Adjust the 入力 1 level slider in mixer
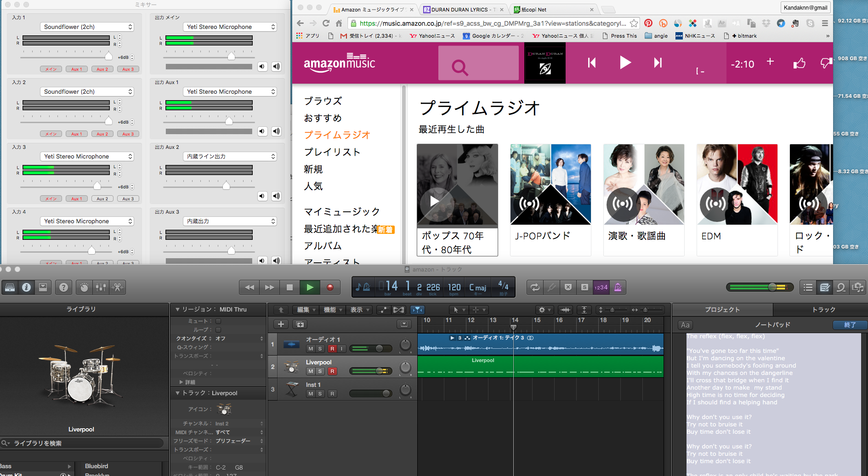The image size is (868, 476). [x=108, y=57]
